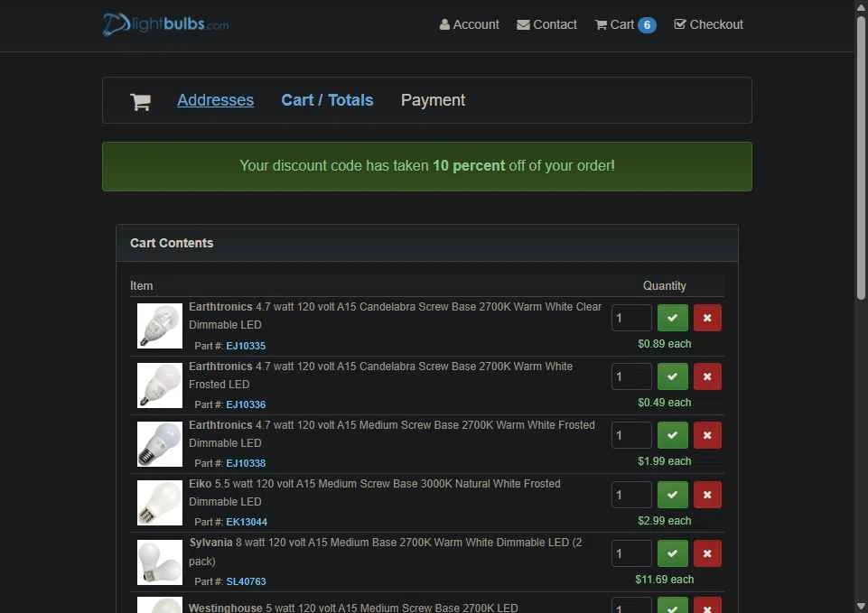Image resolution: width=868 pixels, height=613 pixels.
Task: Click the shopping cart icon in steps bar
Action: tap(140, 101)
